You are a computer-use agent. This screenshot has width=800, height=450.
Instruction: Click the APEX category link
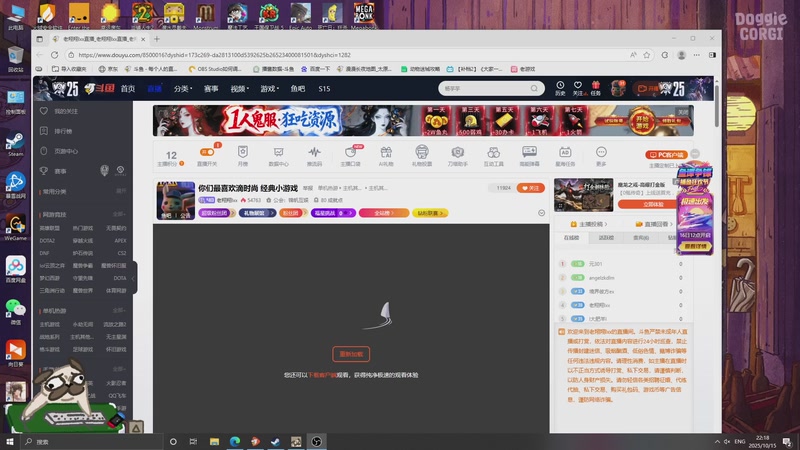[x=120, y=240]
